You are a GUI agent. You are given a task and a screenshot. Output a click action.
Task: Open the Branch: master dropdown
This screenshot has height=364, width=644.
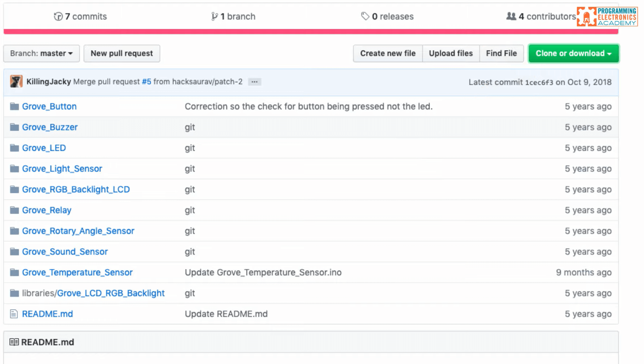(41, 53)
